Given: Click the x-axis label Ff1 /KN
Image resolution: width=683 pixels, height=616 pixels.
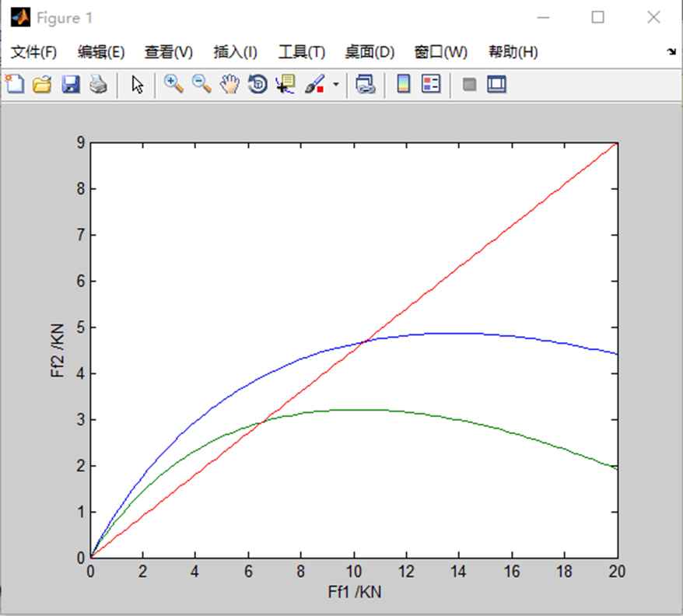Looking at the screenshot, I should 355,592.
